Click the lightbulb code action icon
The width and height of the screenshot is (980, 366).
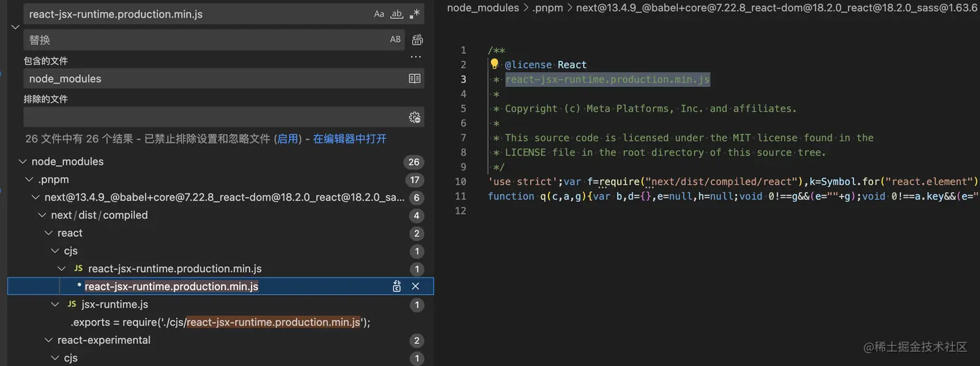point(495,64)
